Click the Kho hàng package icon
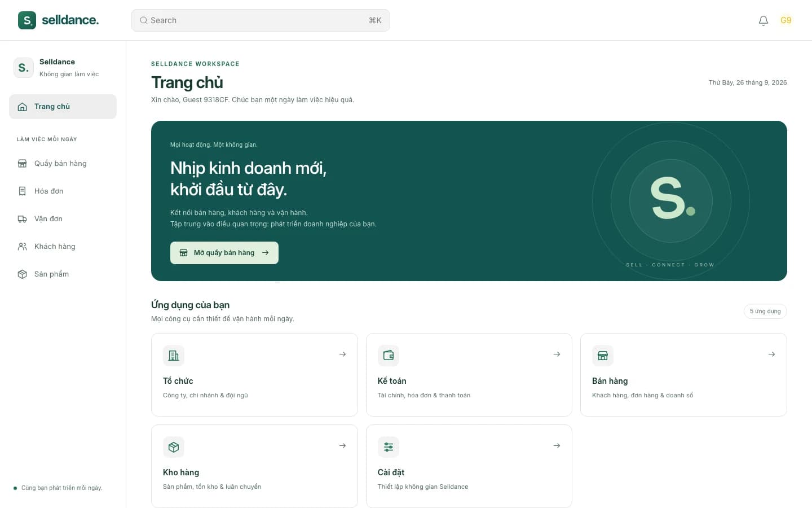 pos(174,447)
